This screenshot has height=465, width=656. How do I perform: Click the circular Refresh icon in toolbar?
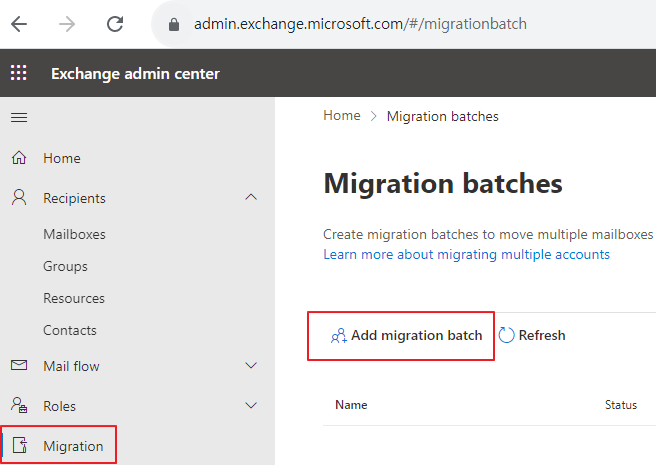click(x=506, y=335)
